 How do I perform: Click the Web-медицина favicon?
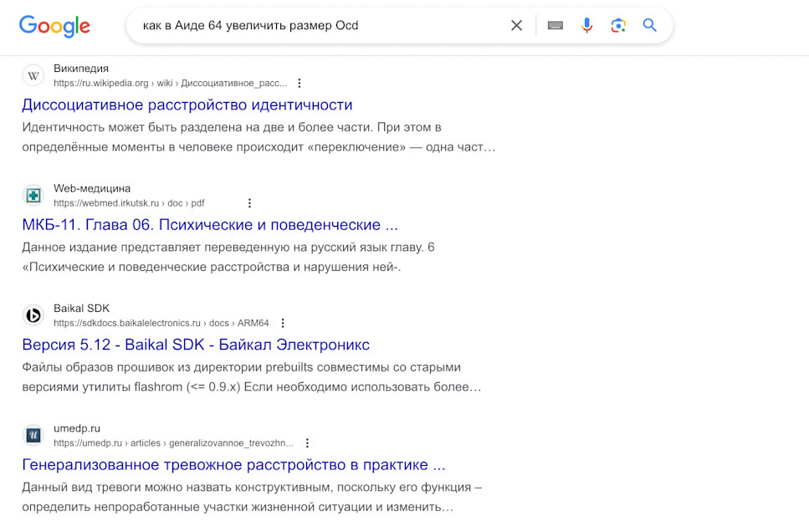pyautogui.click(x=33, y=196)
